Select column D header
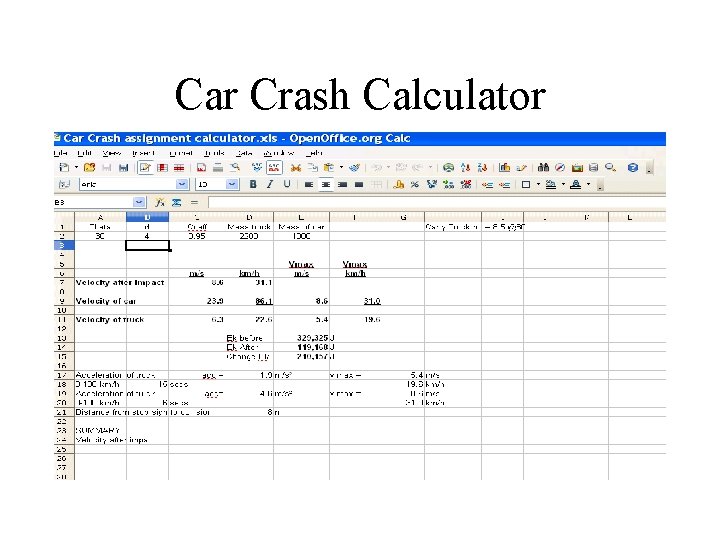The height and width of the screenshot is (540, 720). coord(250,217)
